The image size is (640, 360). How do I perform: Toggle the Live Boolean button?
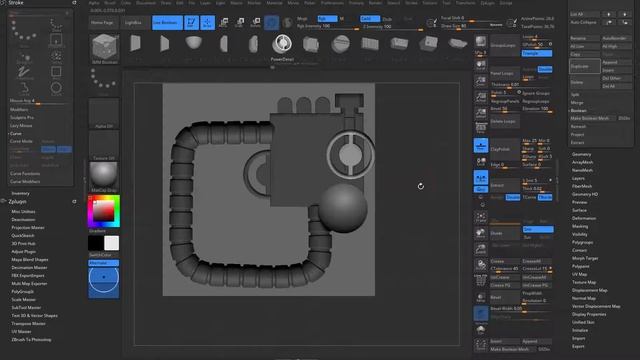[167, 22]
